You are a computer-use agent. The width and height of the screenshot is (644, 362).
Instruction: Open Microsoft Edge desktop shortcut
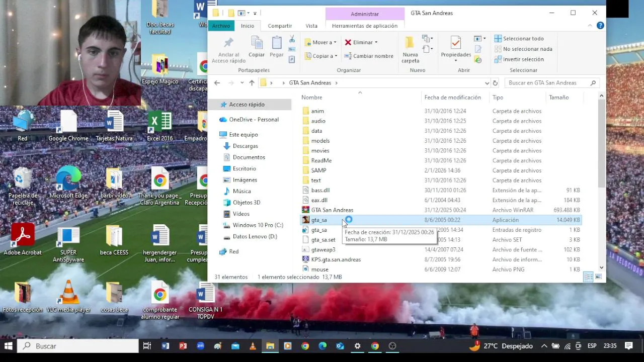(68, 182)
